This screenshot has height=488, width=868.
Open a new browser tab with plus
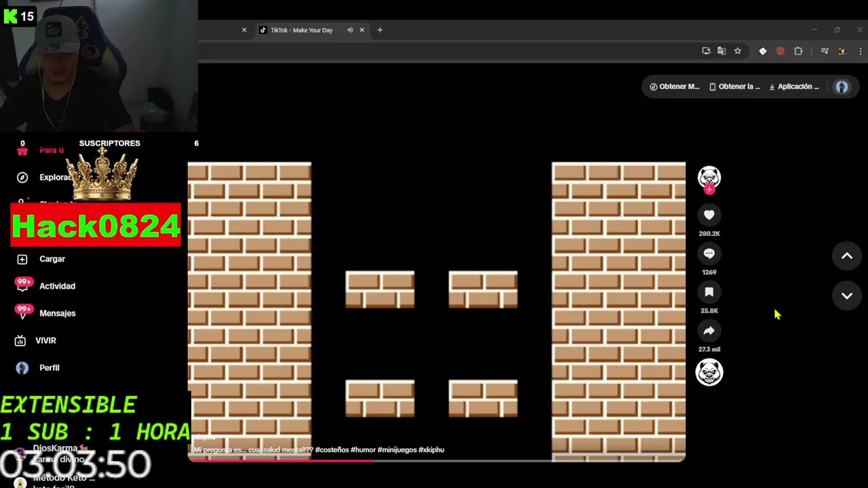(x=380, y=30)
